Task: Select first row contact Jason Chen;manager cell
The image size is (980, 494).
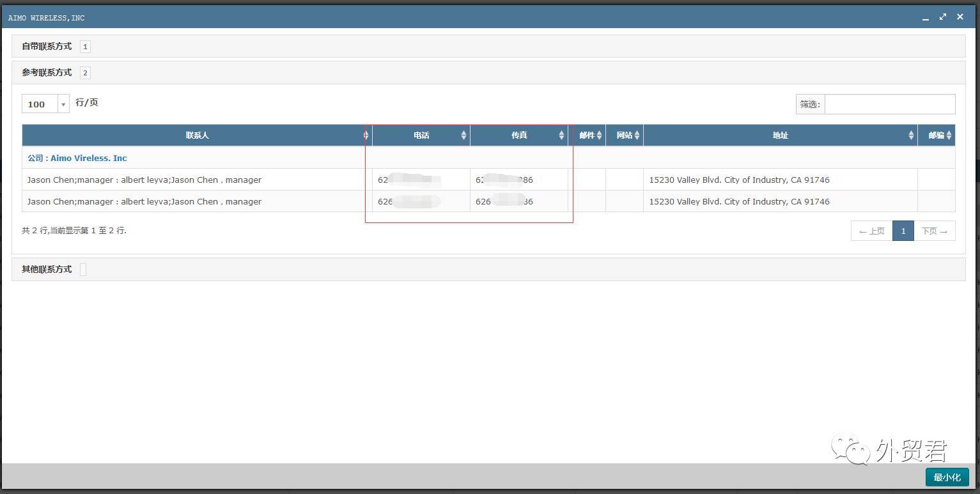Action: click(197, 180)
